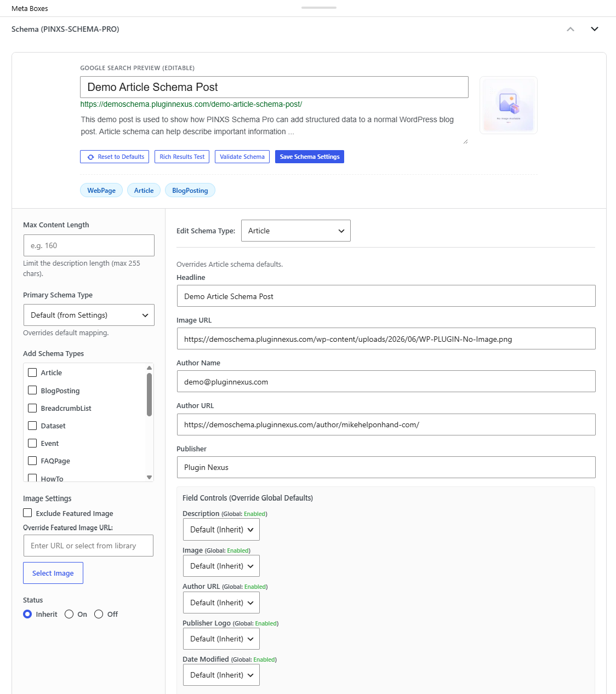This screenshot has height=694, width=616.
Task: Click the featured image thumbnail in preview
Action: [x=509, y=105]
